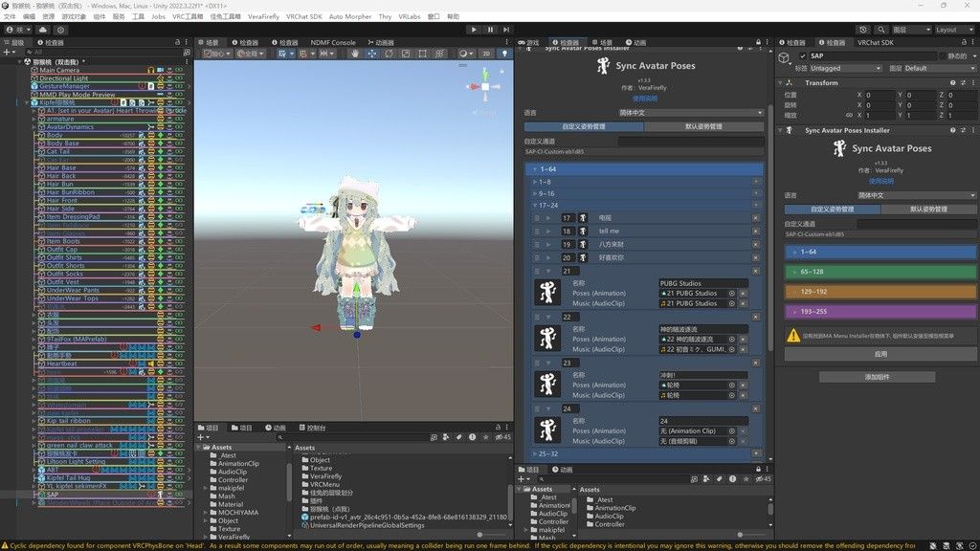Expand the 25~32 pose group
Screen dimensions: 980x551
point(535,453)
